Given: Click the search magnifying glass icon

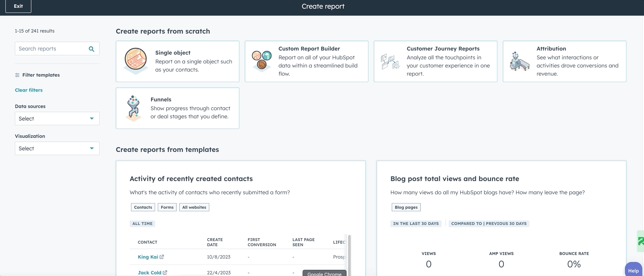Looking at the screenshot, I should (x=91, y=48).
